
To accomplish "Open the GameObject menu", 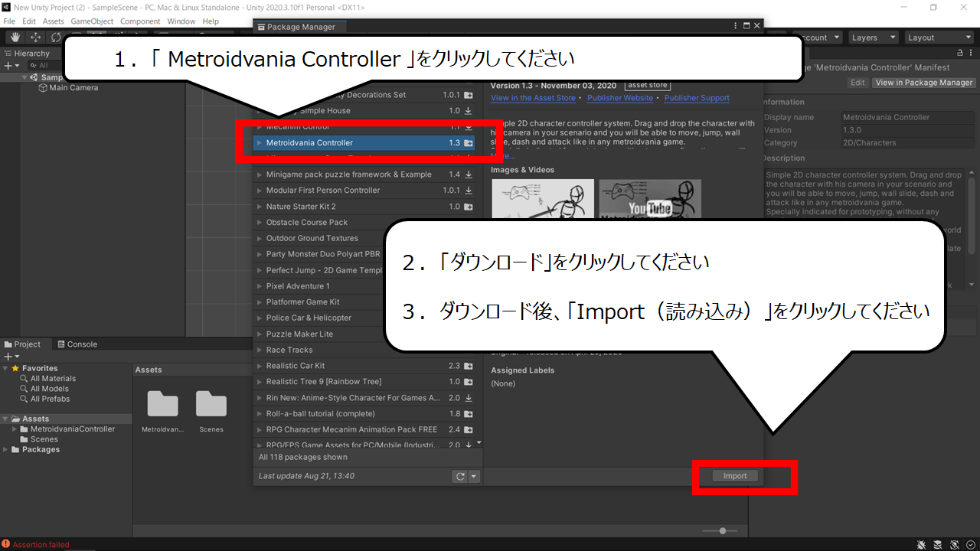I will 92,21.
